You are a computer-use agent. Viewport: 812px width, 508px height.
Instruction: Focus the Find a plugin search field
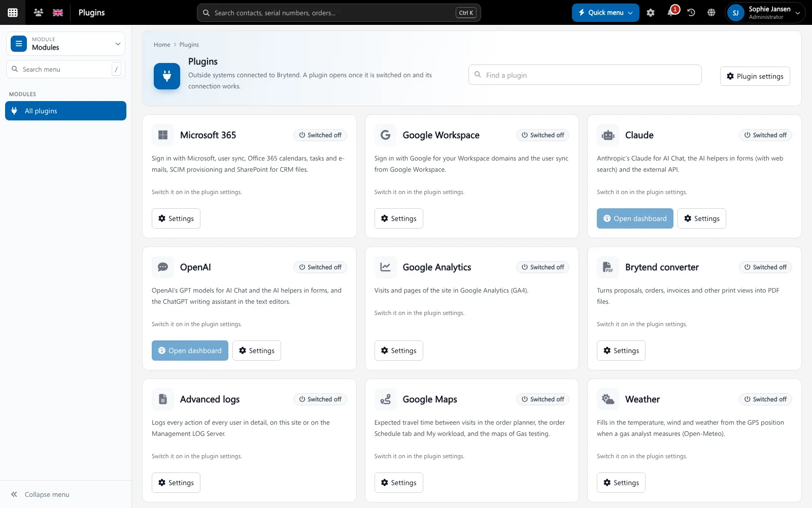coord(585,75)
